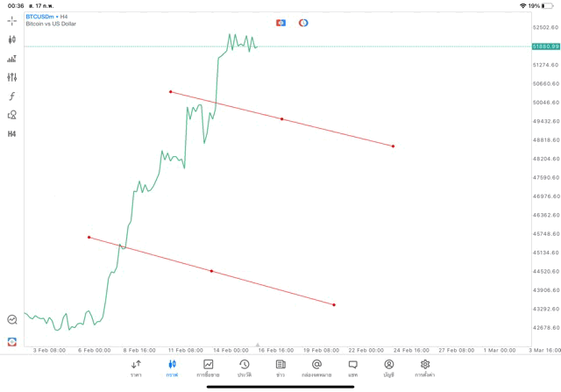The image size is (561, 392).
Task: Toggle the red-blue one-click trading panel
Action: [280, 23]
